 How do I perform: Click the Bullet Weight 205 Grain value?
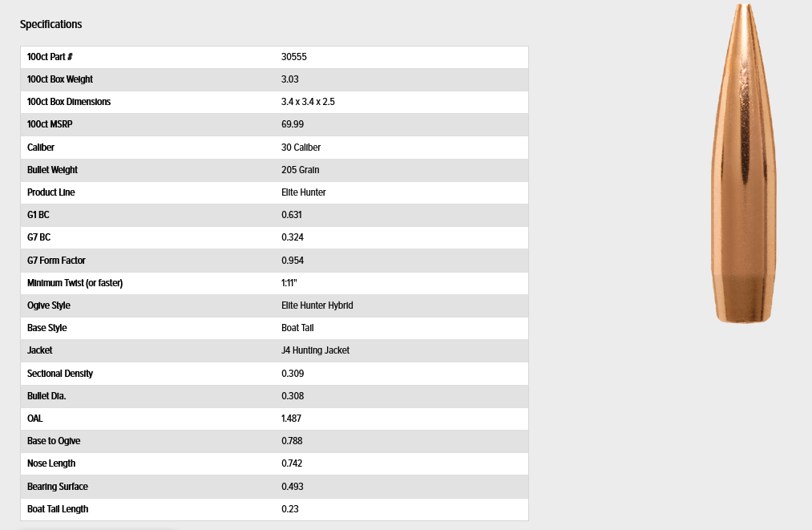pyautogui.click(x=300, y=170)
